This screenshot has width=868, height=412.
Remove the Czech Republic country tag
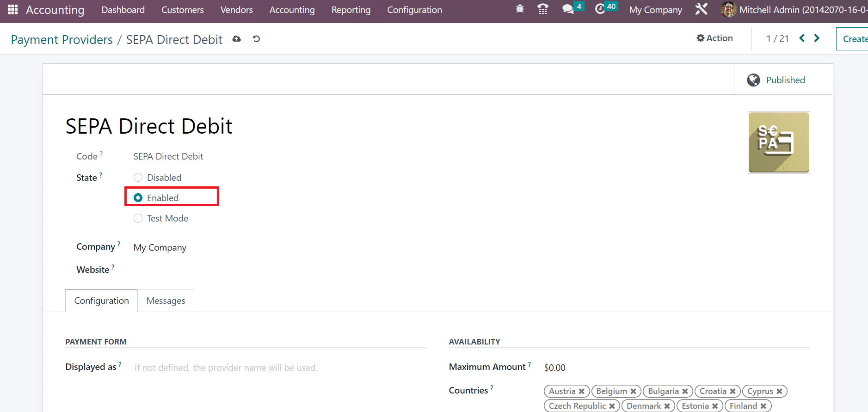[x=612, y=406]
